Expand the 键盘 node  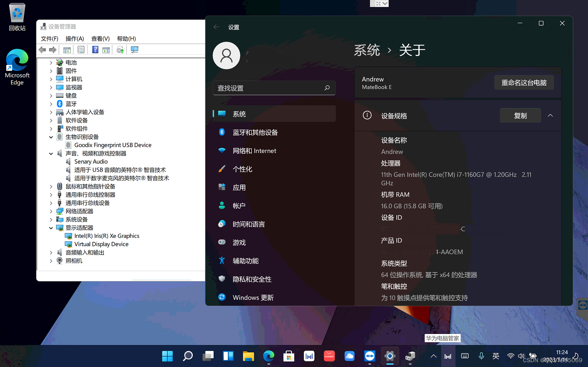pos(51,96)
